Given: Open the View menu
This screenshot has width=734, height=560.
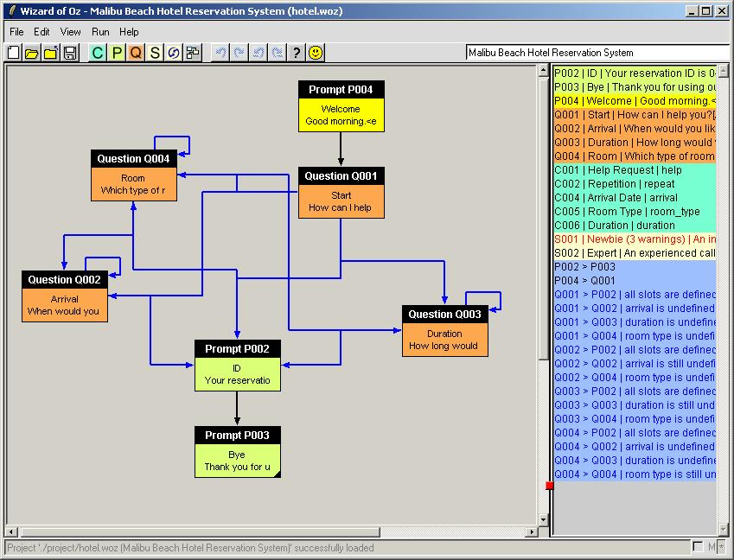Looking at the screenshot, I should (x=70, y=32).
